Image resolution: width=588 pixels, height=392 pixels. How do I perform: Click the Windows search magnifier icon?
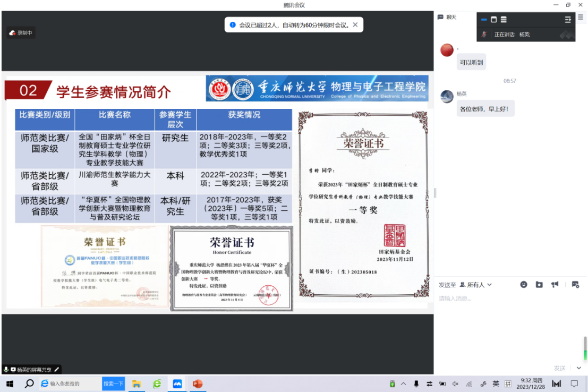click(29, 384)
